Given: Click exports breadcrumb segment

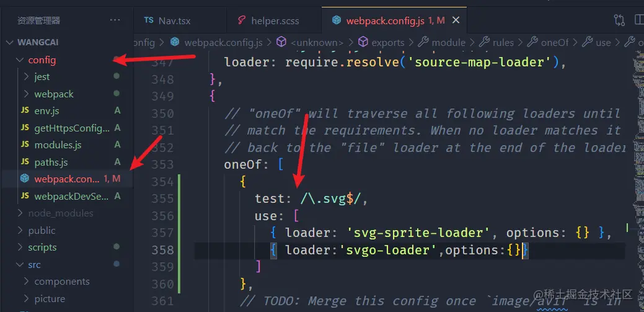Looking at the screenshot, I should 388,43.
